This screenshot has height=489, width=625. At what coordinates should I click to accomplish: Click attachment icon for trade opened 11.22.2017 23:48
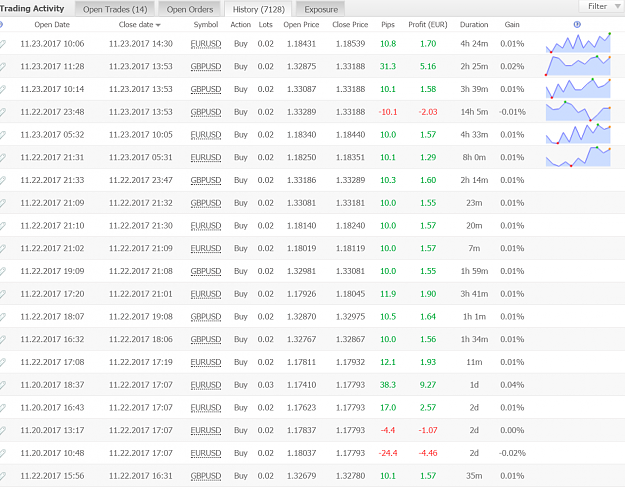pyautogui.click(x=3, y=112)
